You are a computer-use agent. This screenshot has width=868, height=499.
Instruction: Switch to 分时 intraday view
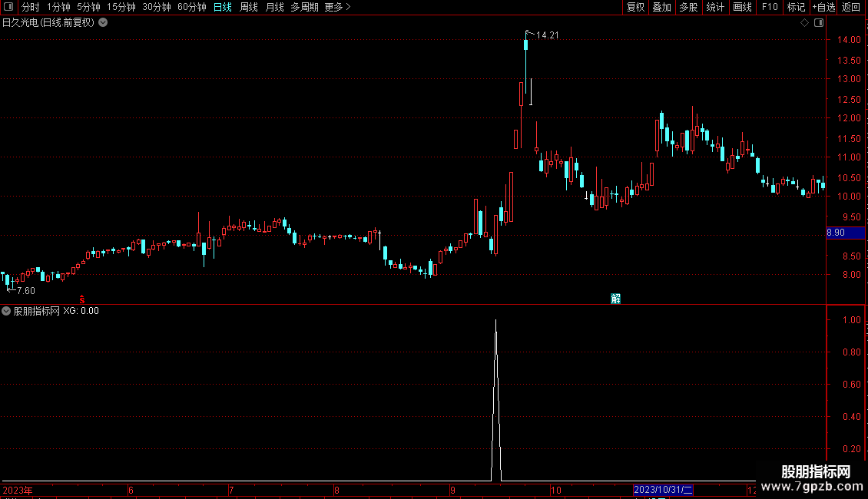(31, 7)
